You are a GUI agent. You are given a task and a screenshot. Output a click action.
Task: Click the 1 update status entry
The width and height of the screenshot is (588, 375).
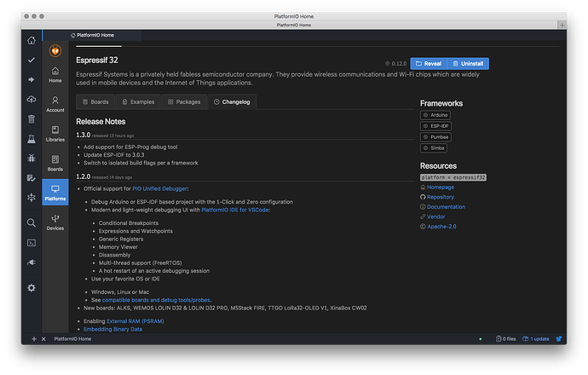click(536, 339)
